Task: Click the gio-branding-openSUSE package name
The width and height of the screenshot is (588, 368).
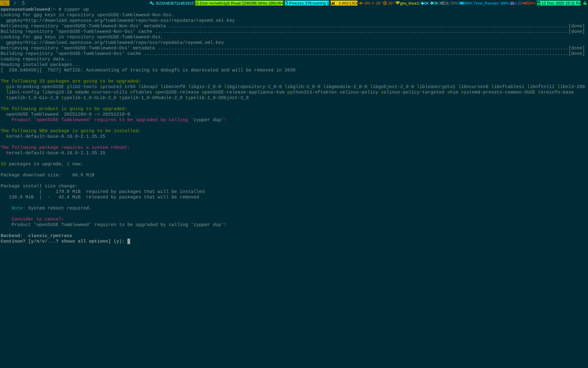Action: [35, 87]
